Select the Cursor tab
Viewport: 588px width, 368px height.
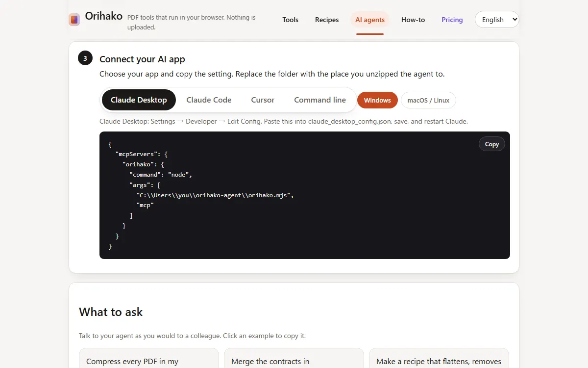click(263, 100)
